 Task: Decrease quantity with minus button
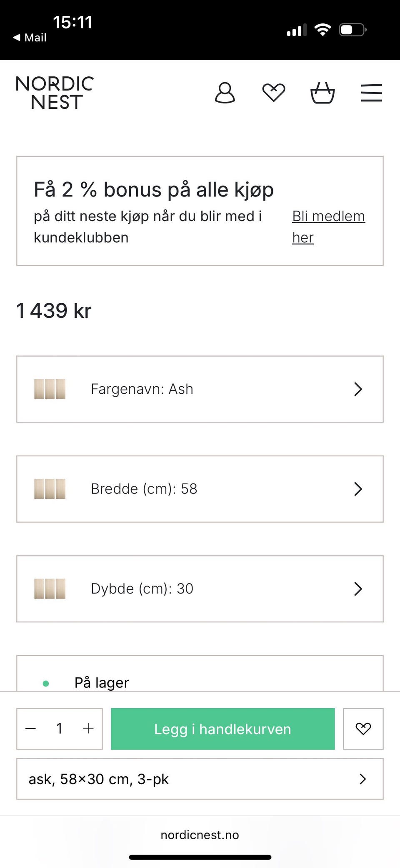pyautogui.click(x=31, y=729)
